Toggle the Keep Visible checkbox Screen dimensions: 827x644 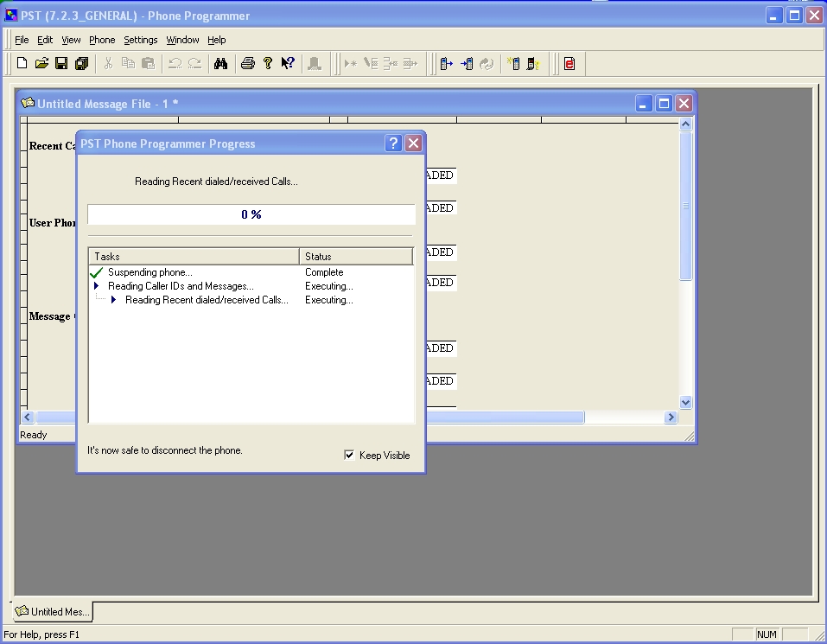click(x=349, y=456)
